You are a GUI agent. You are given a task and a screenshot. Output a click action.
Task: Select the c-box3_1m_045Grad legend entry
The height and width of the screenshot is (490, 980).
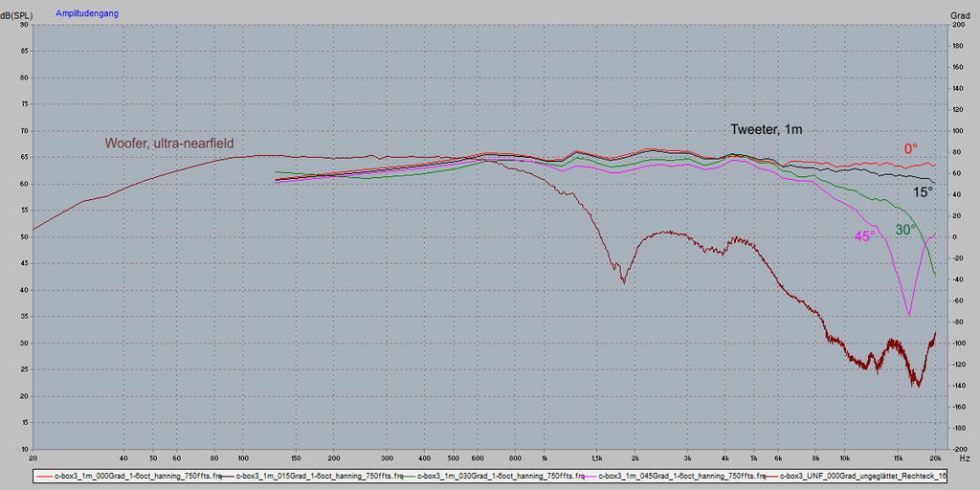point(683,476)
